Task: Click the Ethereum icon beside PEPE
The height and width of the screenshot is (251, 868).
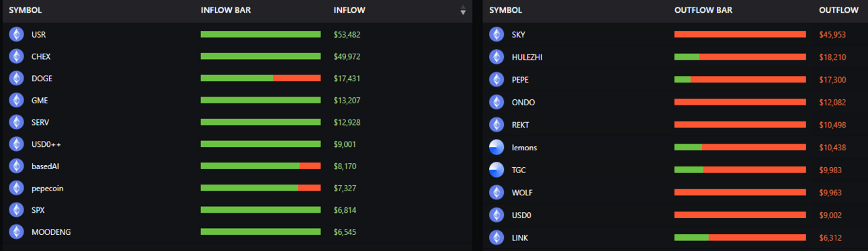Action: point(496,80)
